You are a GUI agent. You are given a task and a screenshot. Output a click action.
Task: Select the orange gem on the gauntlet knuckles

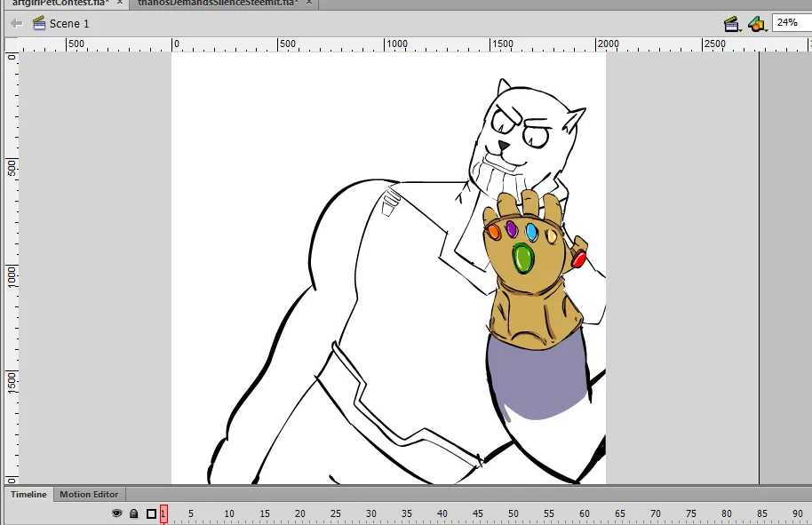[494, 232]
